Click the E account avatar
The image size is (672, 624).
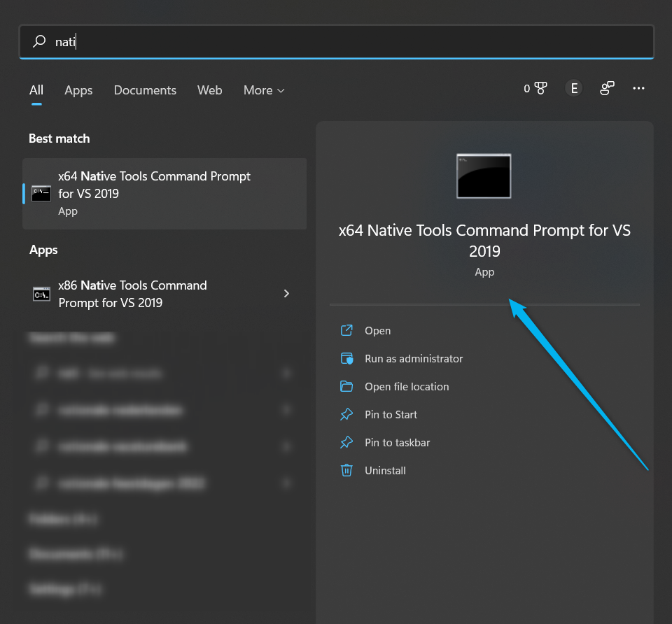coord(574,88)
